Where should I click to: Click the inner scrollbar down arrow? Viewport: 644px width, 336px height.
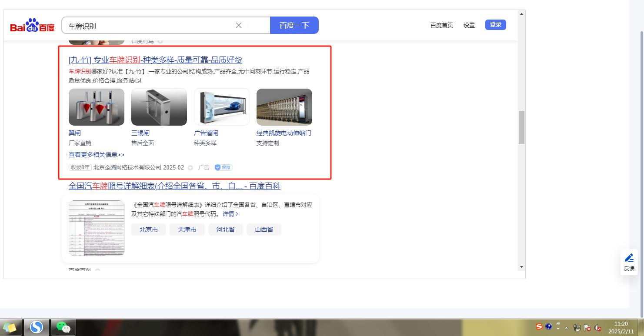click(x=521, y=266)
